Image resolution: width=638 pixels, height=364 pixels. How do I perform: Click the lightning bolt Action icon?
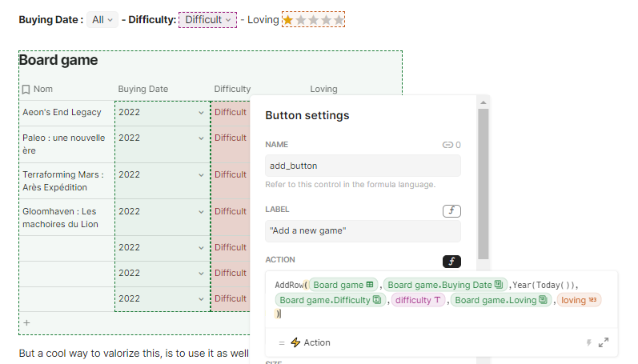pos(295,342)
